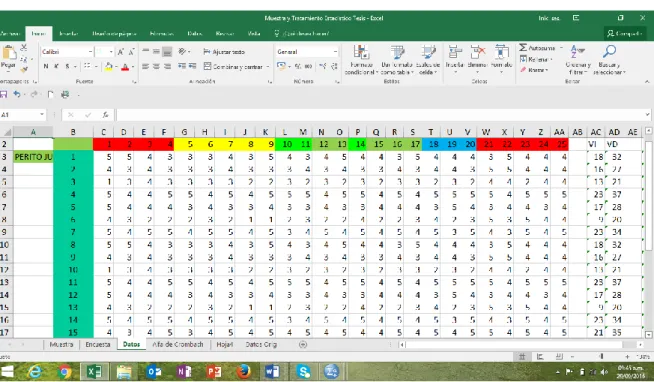Expand the Name Box dropdown arrow
Screen dimensions: 654x382
[42, 115]
